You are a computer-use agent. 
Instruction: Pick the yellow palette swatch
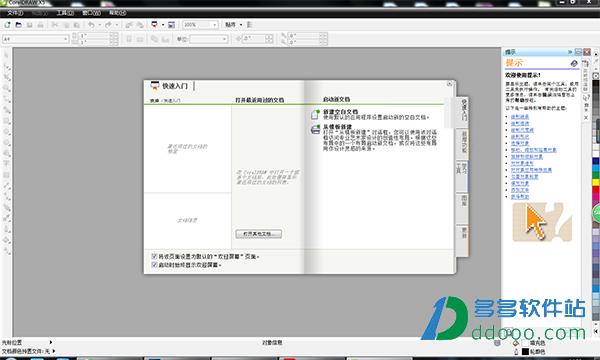(596, 183)
